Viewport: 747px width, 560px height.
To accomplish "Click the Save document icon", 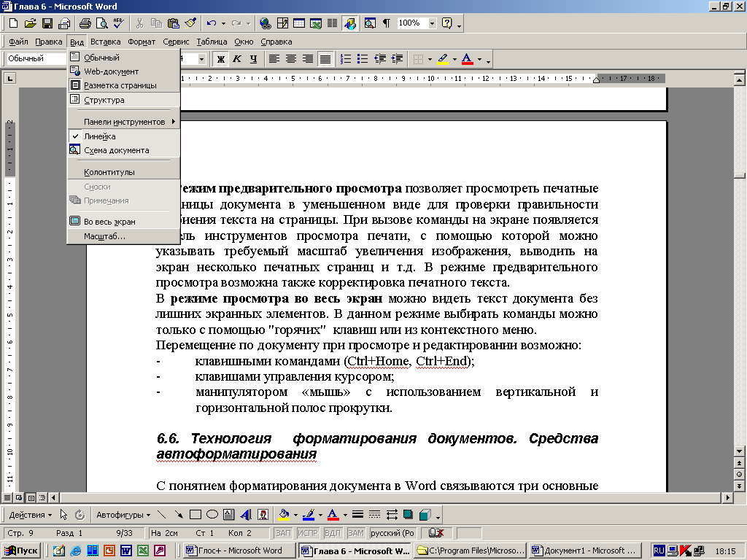I will pos(47,23).
